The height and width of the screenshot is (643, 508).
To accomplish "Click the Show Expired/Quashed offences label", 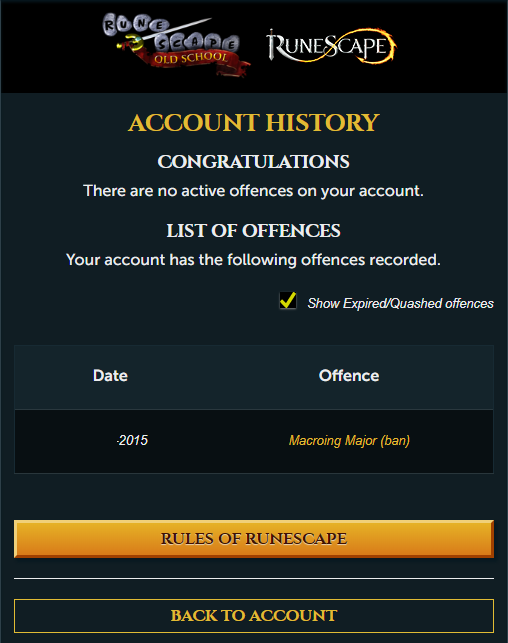I will 401,303.
